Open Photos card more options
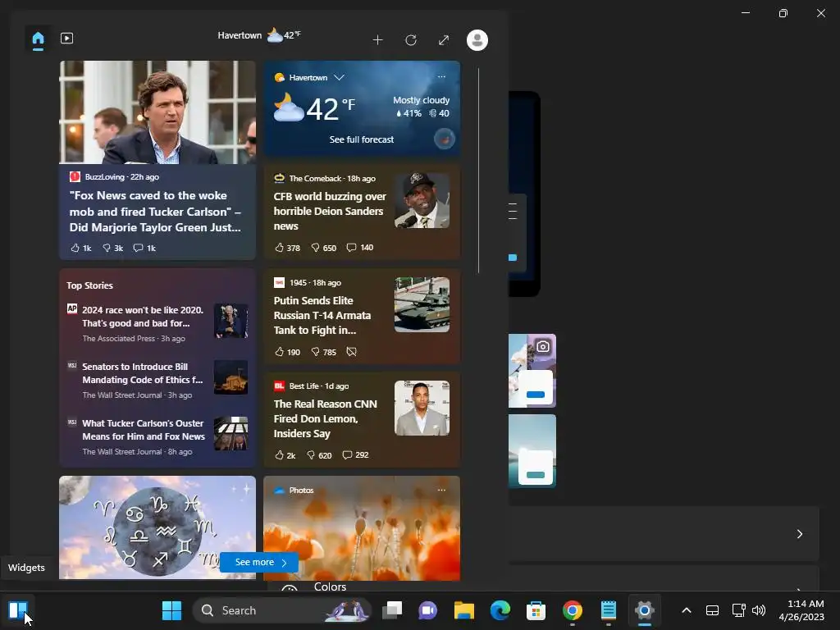 point(441,491)
